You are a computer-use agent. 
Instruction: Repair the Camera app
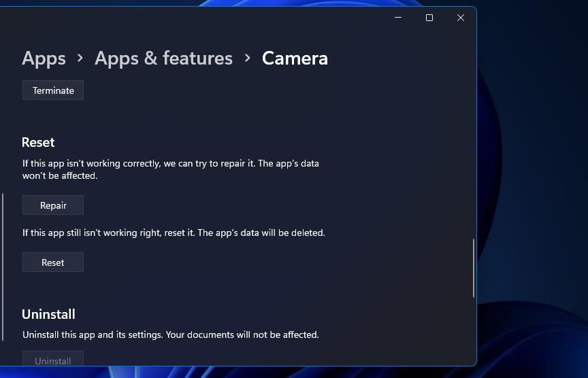pos(53,205)
